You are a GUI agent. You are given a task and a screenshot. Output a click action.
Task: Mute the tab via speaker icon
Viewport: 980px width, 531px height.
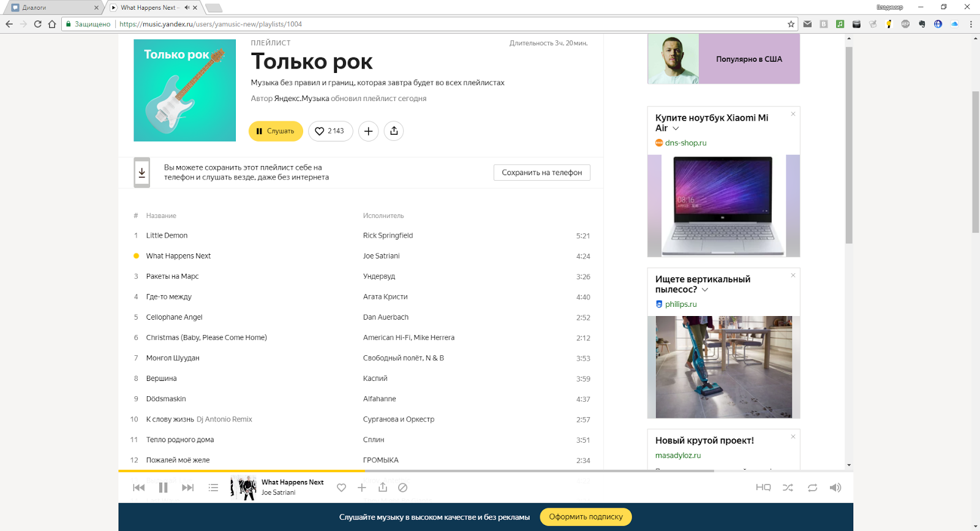(x=186, y=8)
